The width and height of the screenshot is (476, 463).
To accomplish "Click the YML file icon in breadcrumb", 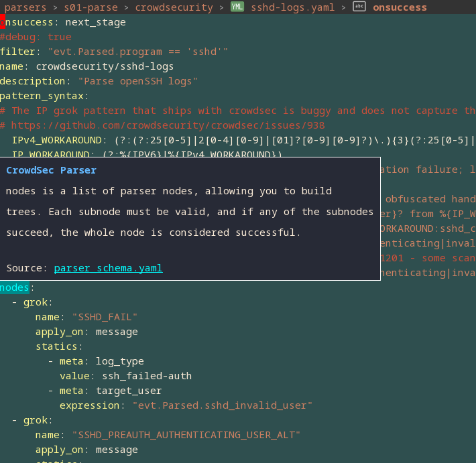I will 237,7.
